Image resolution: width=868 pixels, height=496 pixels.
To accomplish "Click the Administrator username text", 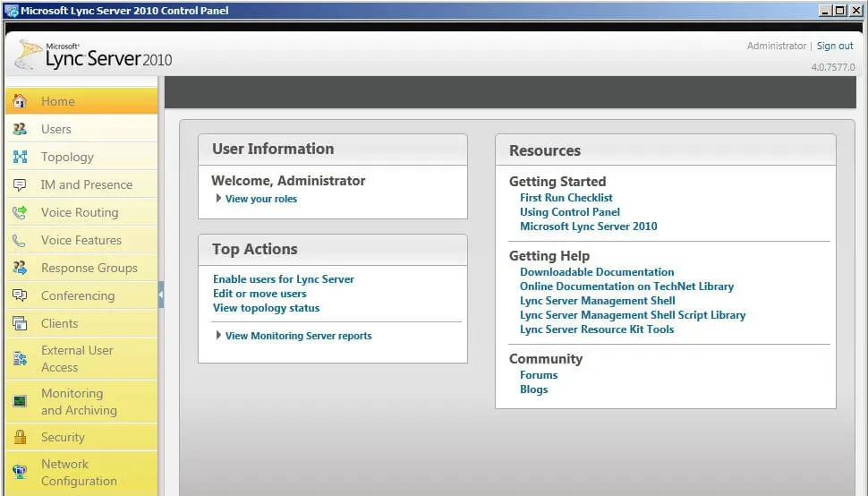I will [777, 46].
